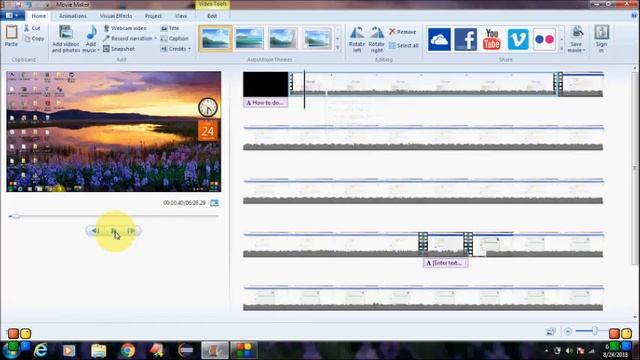Click the Play button under preview
Screen dimensions: 640x360
113,231
